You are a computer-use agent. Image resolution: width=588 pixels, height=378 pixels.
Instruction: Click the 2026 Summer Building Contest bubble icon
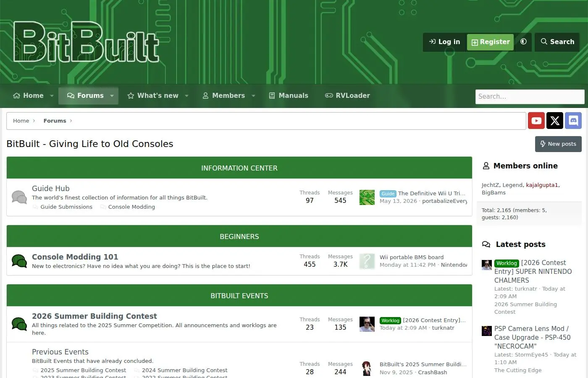click(19, 324)
